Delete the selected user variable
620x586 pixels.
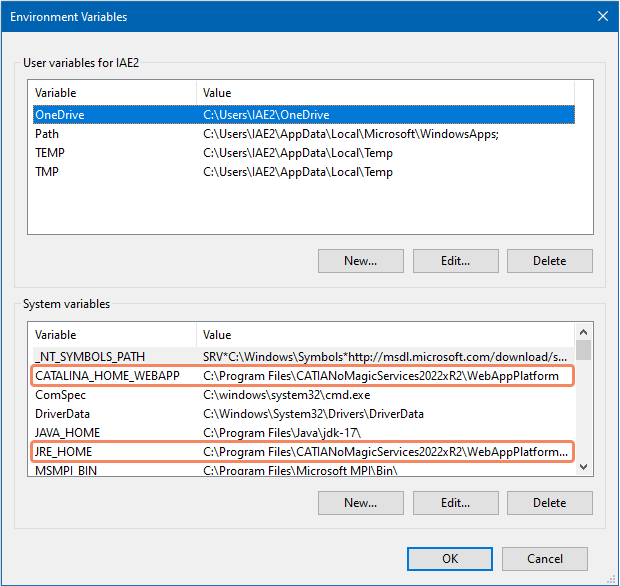tap(549, 261)
